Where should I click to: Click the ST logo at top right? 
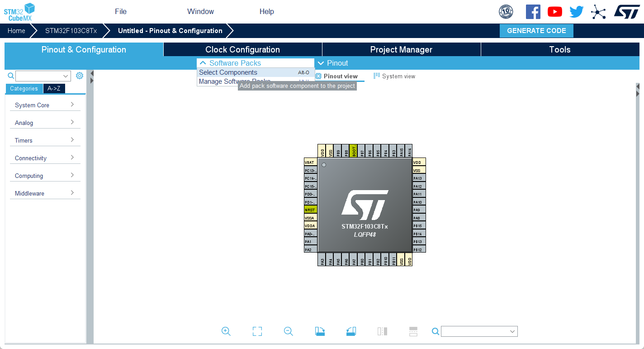[x=627, y=11]
